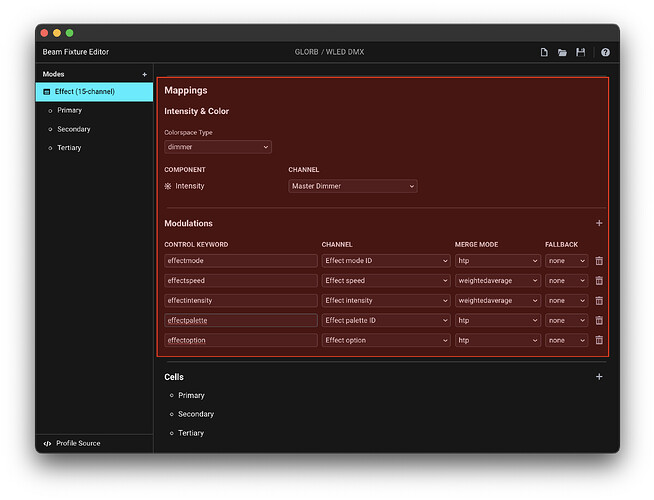
Task: Open fallback dropdown for effectintensity row
Action: (x=566, y=301)
